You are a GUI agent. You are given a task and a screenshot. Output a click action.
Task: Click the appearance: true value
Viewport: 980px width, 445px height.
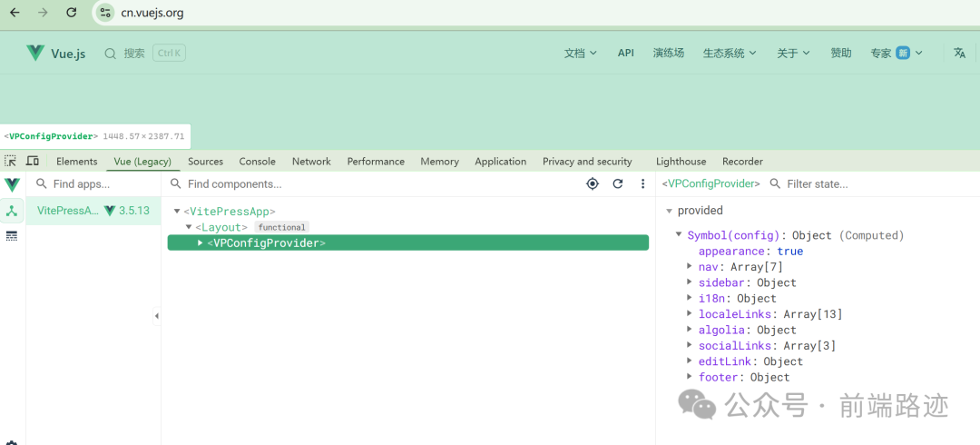pos(790,251)
